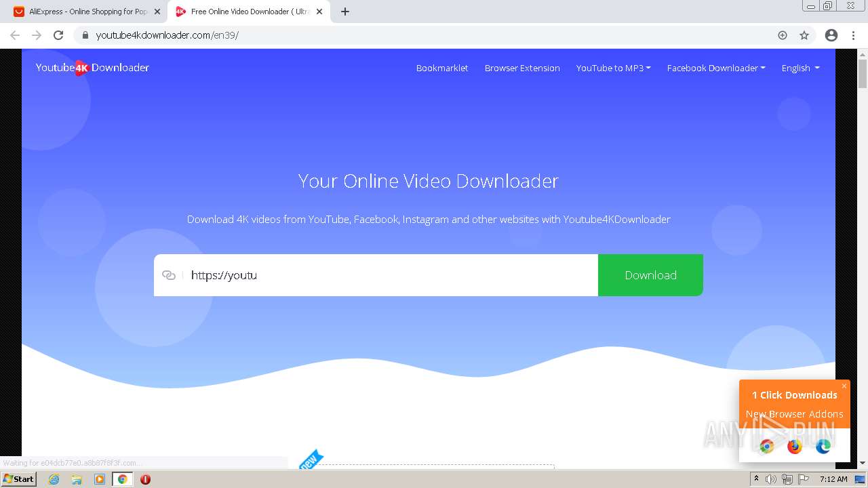The image size is (868, 488).
Task: Click the network tray icon
Action: (x=787, y=479)
